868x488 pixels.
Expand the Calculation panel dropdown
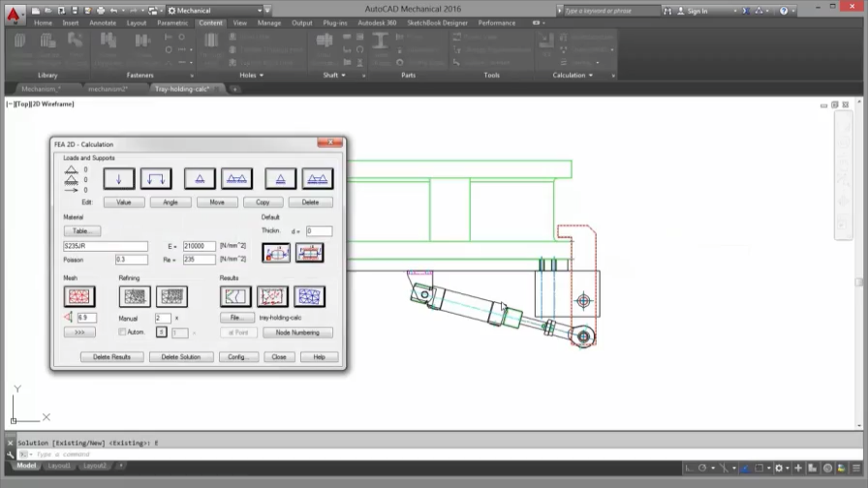(x=591, y=76)
